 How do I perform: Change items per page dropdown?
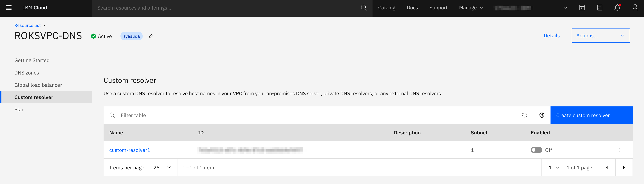click(x=162, y=167)
